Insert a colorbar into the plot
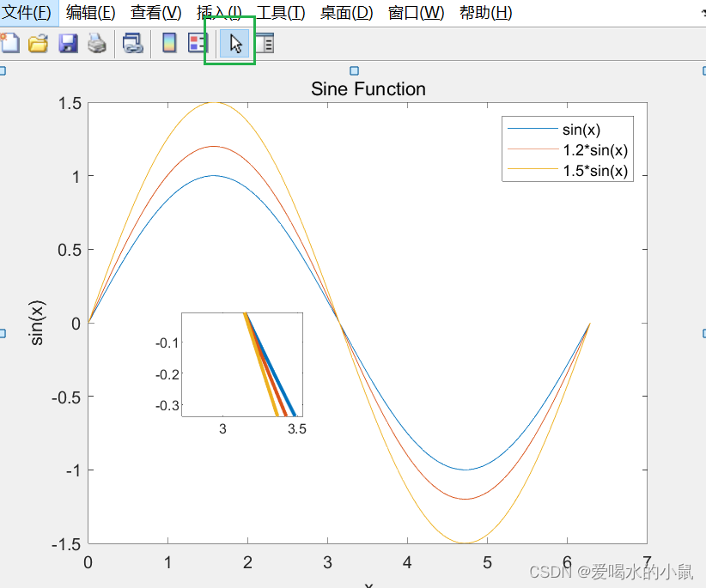The image size is (706, 588). point(169,43)
